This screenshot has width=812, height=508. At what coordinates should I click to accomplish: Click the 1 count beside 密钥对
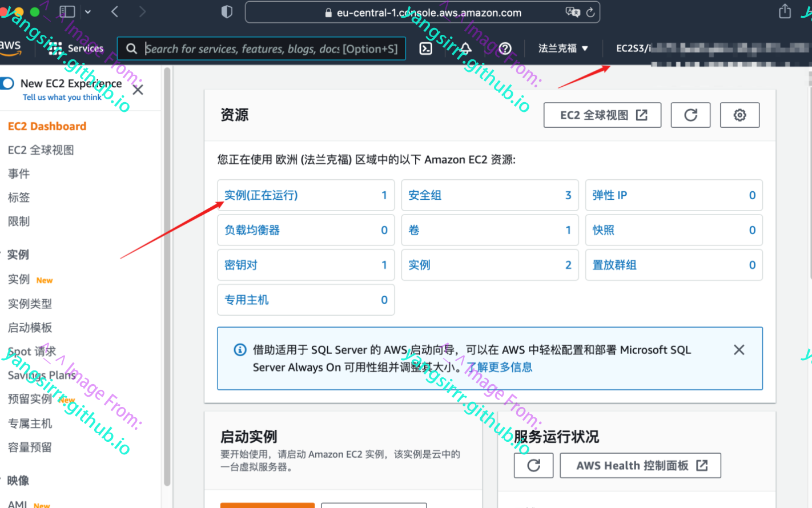pos(384,265)
